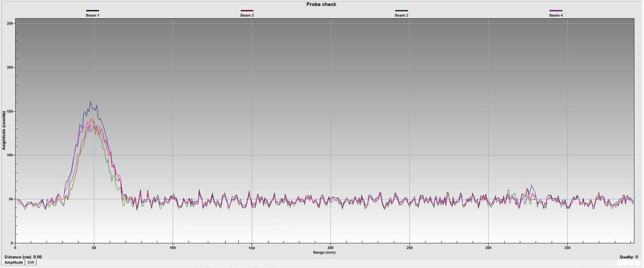Select the Beam 3 legend swatch

401,10
